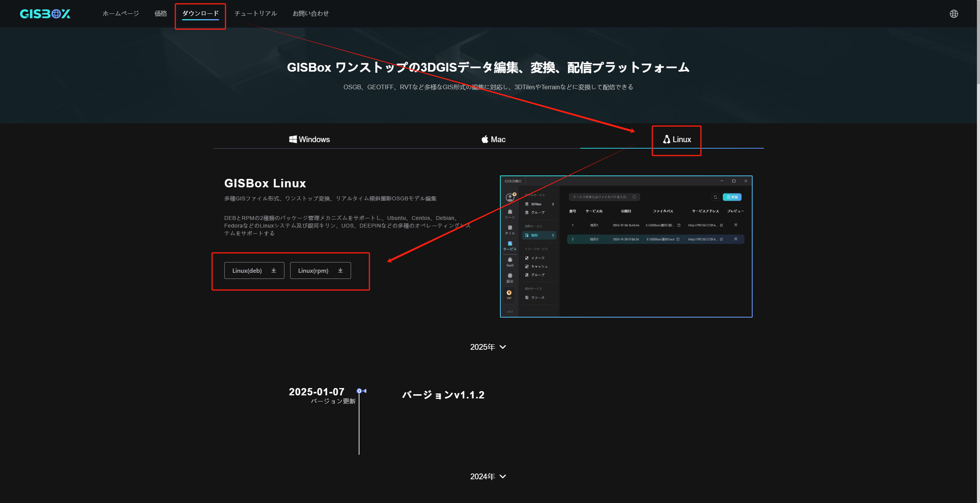Go to the ホームページ nav item
Image resolution: width=980 pixels, height=503 pixels.
(x=121, y=13)
